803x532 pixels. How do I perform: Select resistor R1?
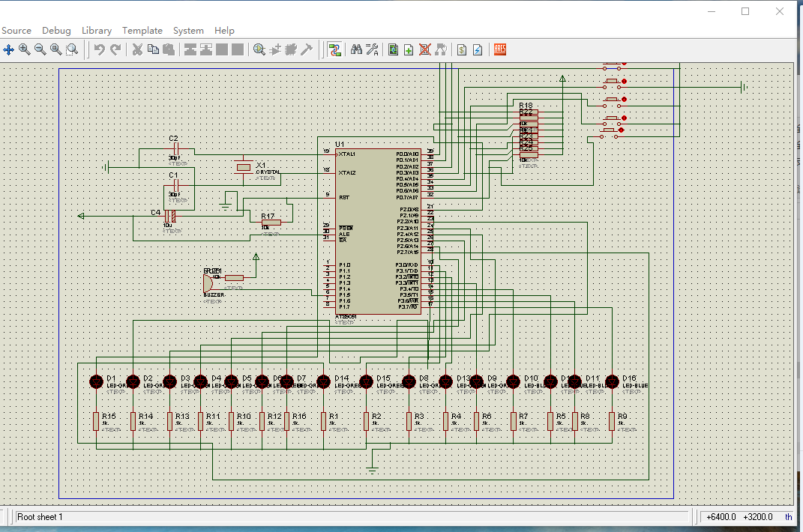coord(324,421)
